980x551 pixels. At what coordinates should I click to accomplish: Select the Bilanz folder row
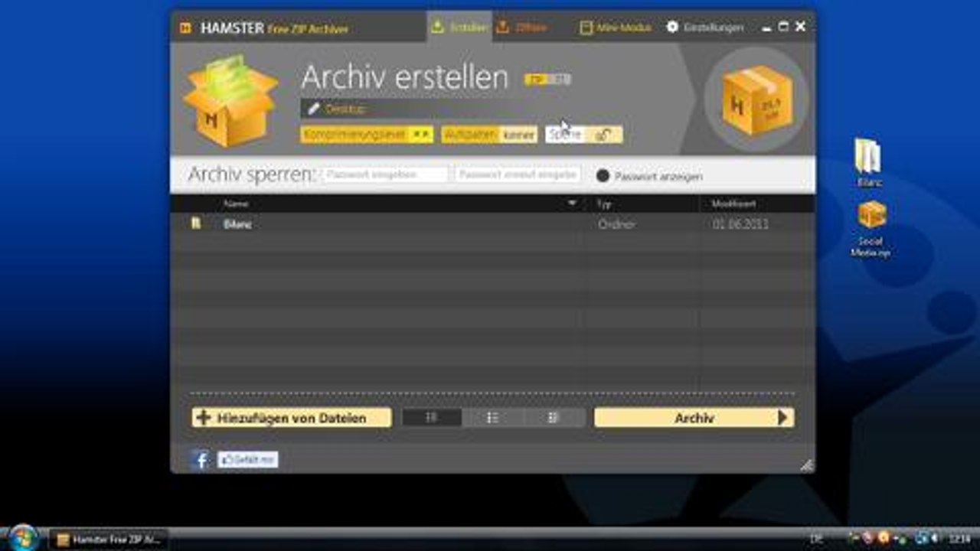[x=492, y=224]
